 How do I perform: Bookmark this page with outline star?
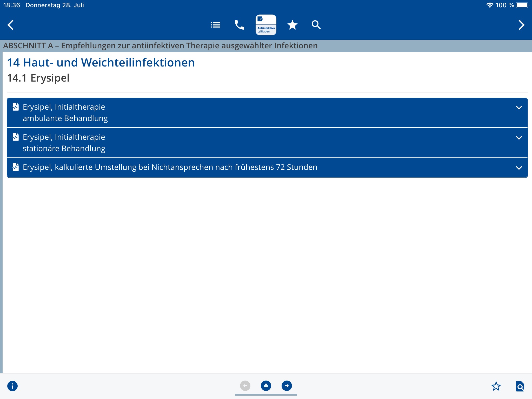pos(496,386)
